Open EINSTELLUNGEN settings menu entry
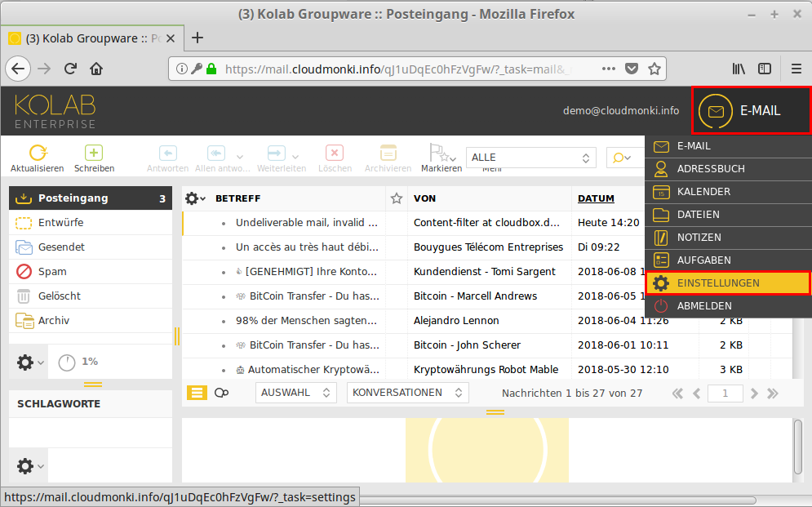The image size is (812, 507). click(x=728, y=282)
